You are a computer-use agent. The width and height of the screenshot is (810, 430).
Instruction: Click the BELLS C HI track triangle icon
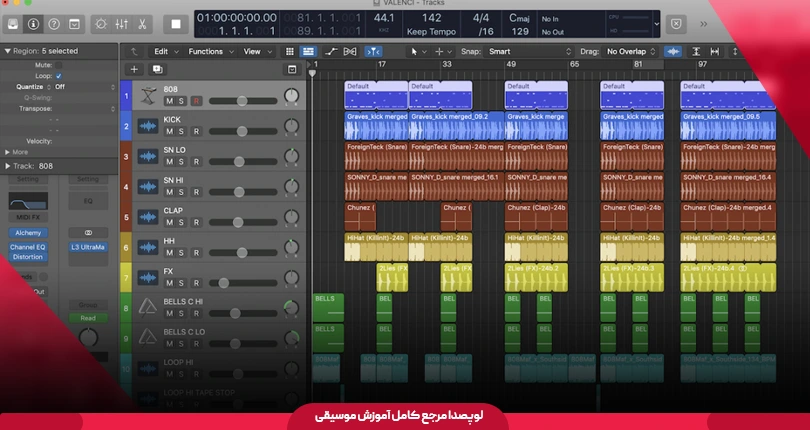point(148,308)
